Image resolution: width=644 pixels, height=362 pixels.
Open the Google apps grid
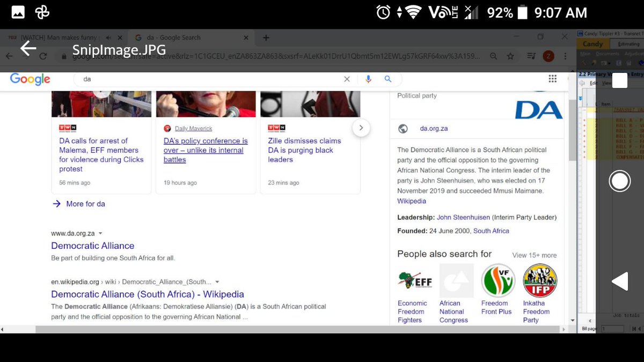[x=552, y=79]
